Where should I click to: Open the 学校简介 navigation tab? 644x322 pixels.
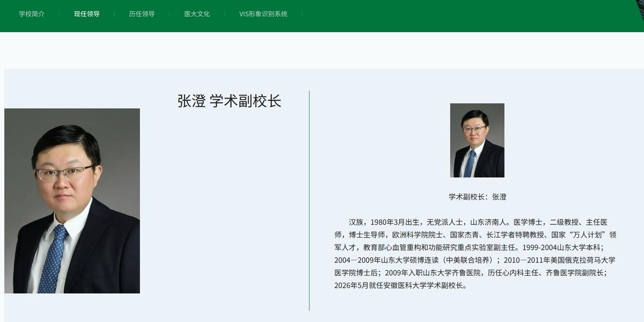(32, 14)
